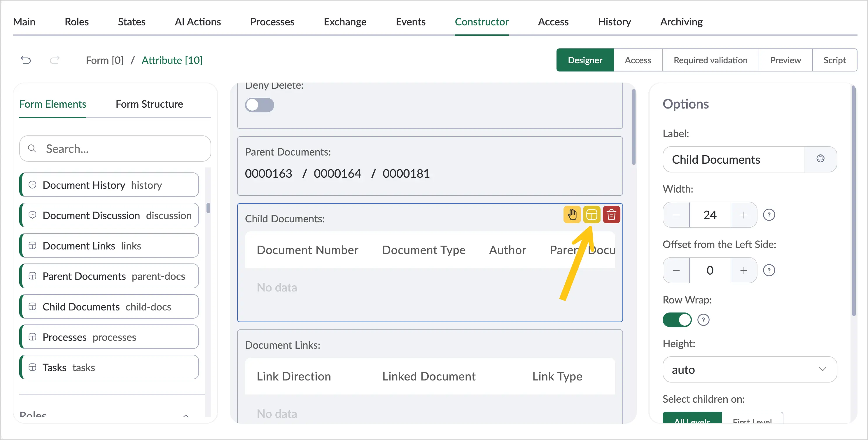Click the offset value field showing 0
Screen dimensions: 868x440
[x=710, y=270]
